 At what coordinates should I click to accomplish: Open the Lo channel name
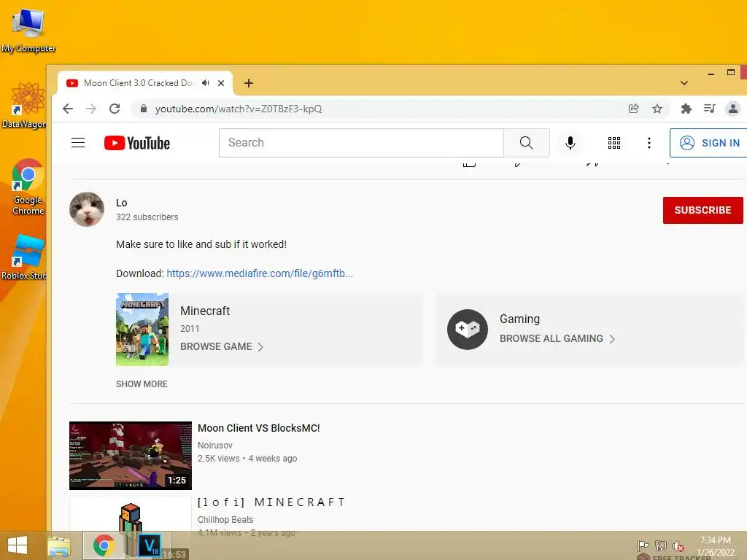click(x=122, y=203)
